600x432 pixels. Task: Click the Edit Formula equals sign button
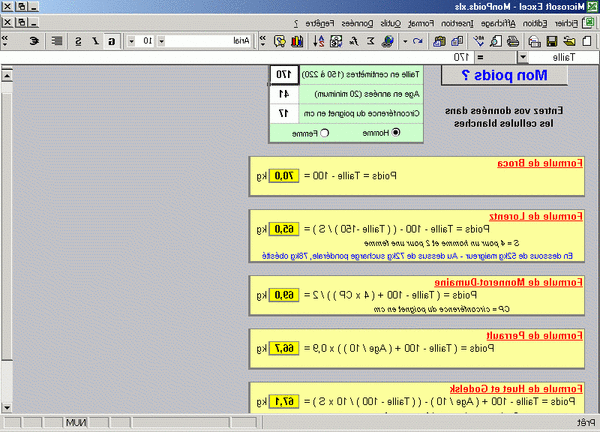pos(479,57)
